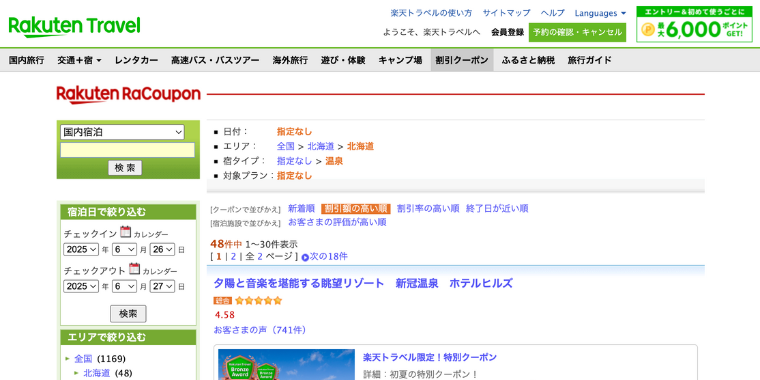Open the 高速バス・バスツアー nav tab

pos(215,61)
